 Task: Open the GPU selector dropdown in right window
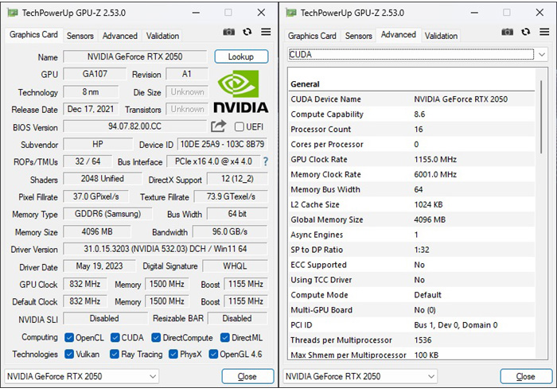360,376
